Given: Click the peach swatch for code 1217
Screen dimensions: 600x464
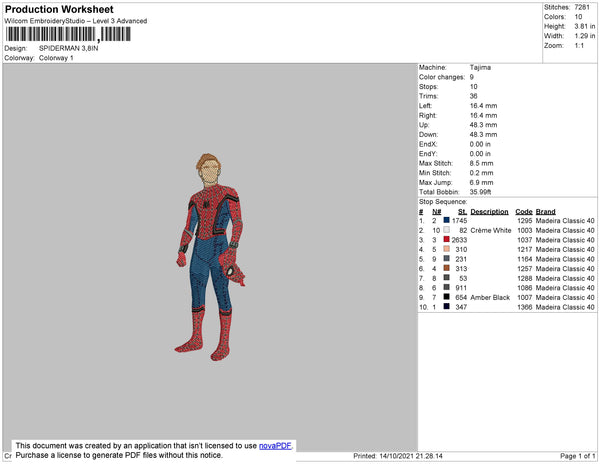Looking at the screenshot, I should click(446, 249).
